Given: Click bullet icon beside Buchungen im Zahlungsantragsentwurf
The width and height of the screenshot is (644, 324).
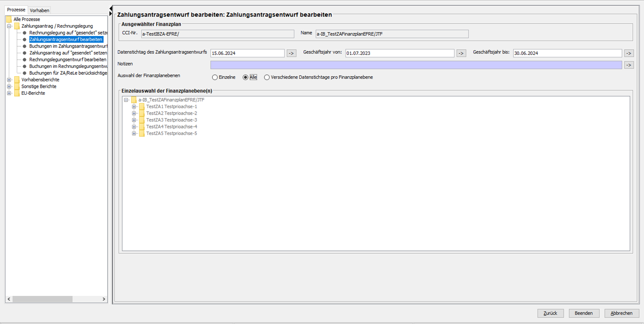Looking at the screenshot, I should 25,46.
